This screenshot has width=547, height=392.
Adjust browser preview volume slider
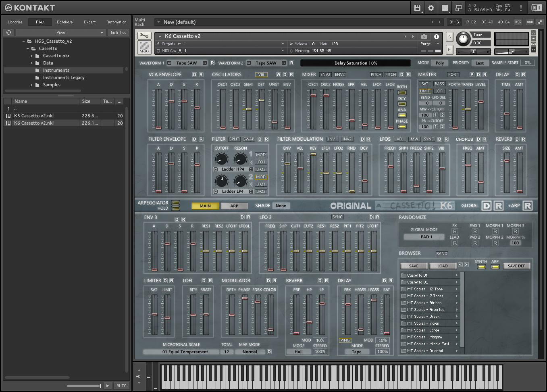coord(84,386)
